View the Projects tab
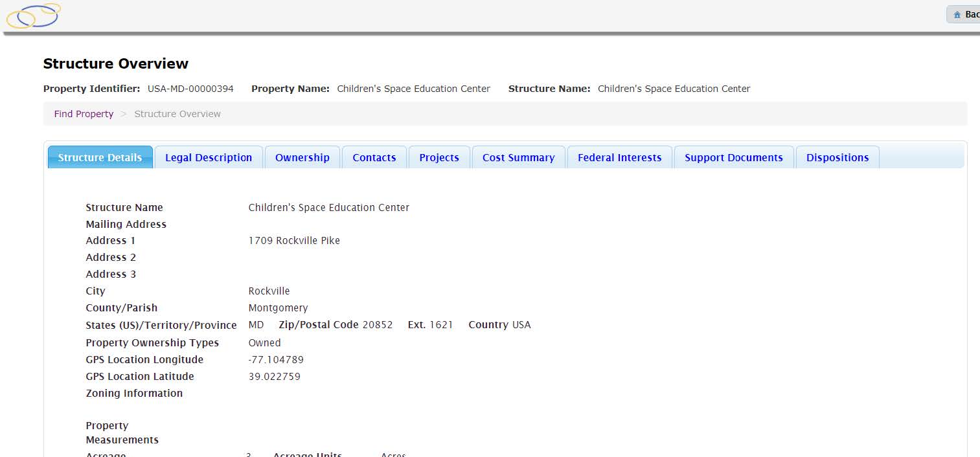Viewport: 980px width, 457px height. [439, 157]
